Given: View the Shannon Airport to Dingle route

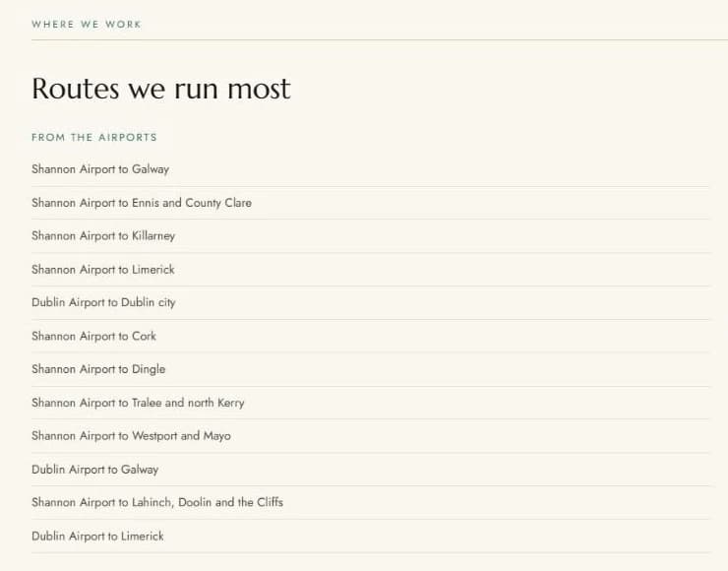Looking at the screenshot, I should point(98,369).
